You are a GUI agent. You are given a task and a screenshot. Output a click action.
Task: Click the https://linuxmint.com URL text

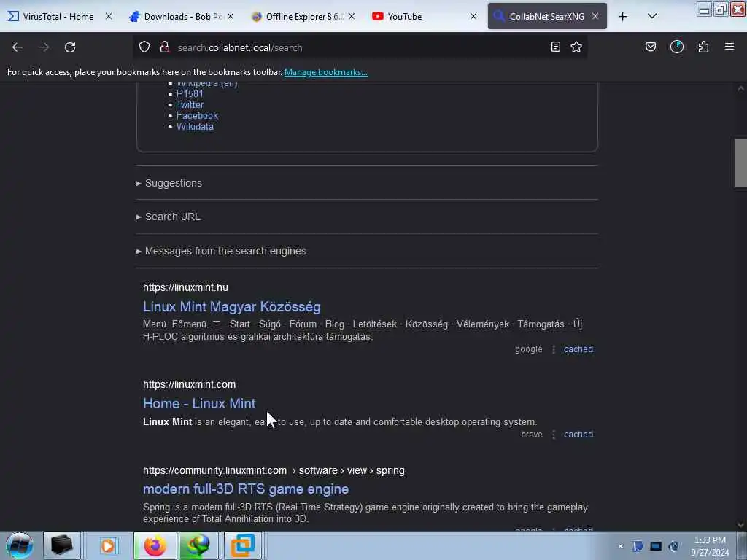[x=189, y=384]
